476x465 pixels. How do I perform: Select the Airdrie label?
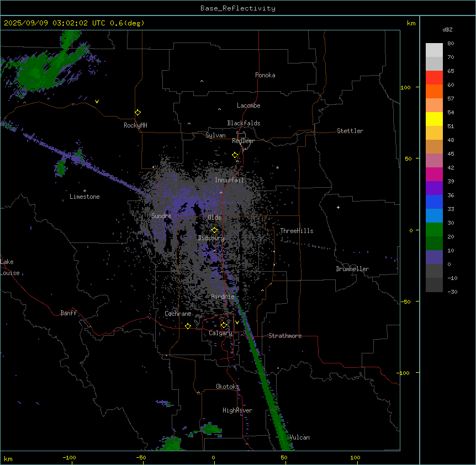(x=223, y=297)
